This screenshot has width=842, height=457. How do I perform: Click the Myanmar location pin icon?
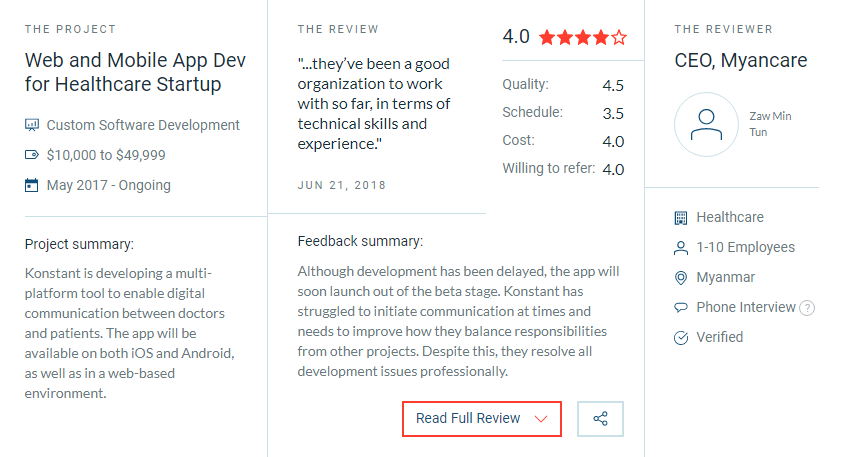[x=680, y=278]
